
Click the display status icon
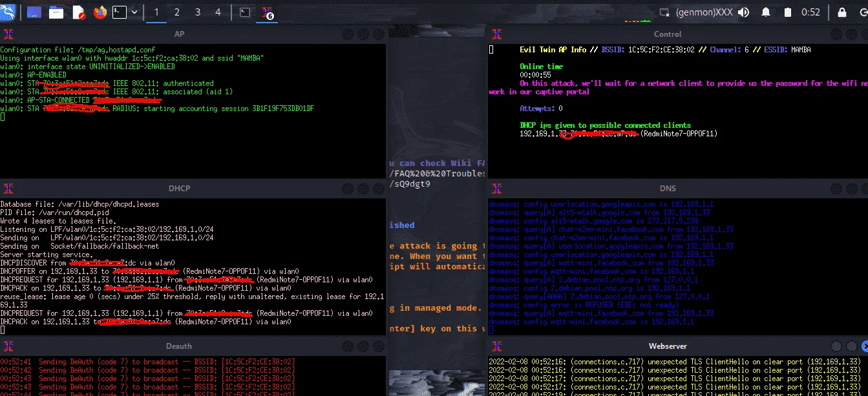664,12
